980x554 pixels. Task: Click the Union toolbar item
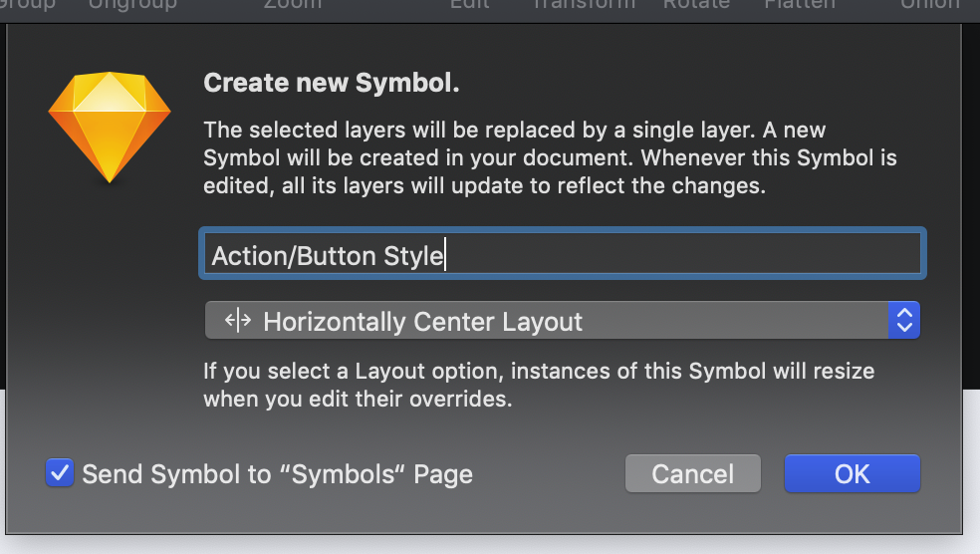930,4
